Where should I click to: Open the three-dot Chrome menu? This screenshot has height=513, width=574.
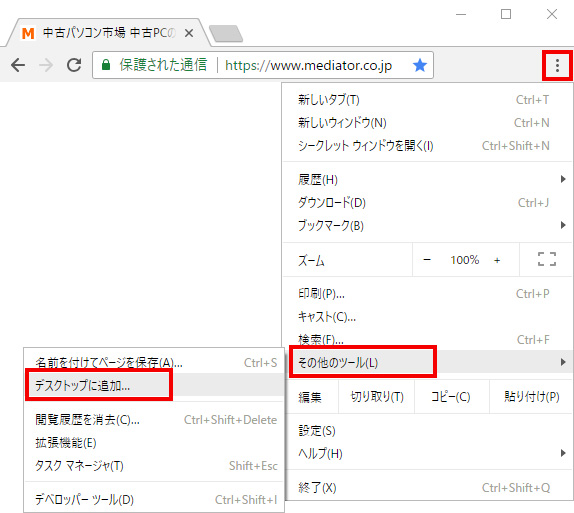pos(557,66)
